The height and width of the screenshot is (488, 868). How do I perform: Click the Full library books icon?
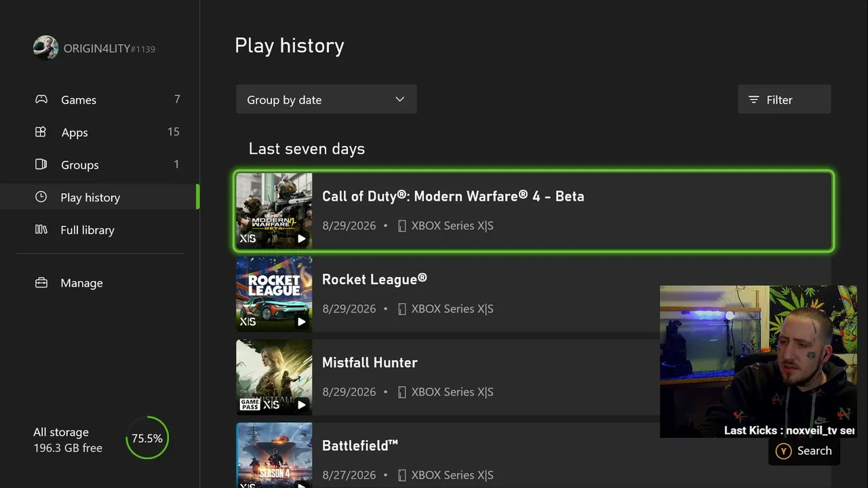click(x=41, y=229)
